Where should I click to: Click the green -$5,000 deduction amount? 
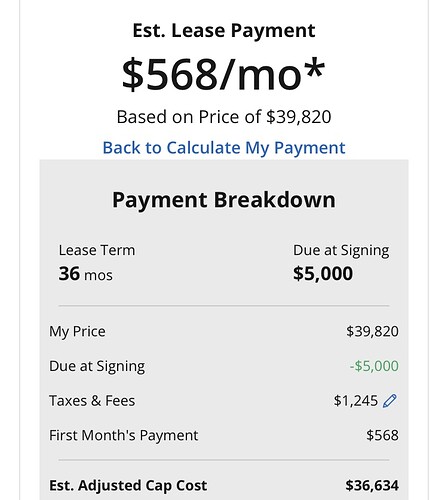pyautogui.click(x=374, y=366)
